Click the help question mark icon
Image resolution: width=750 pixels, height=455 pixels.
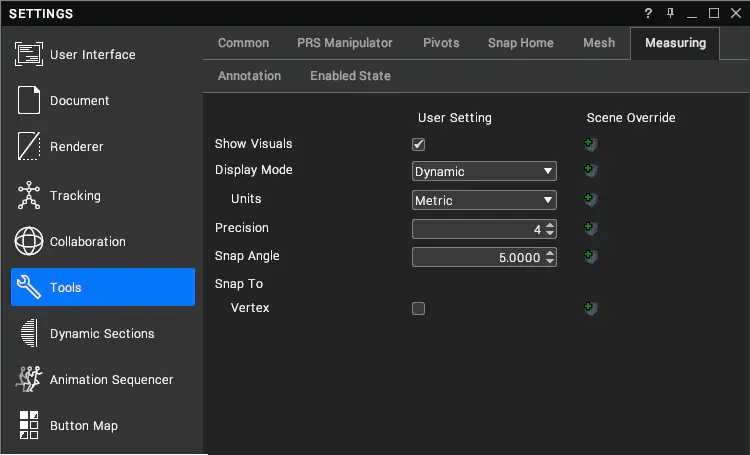648,13
